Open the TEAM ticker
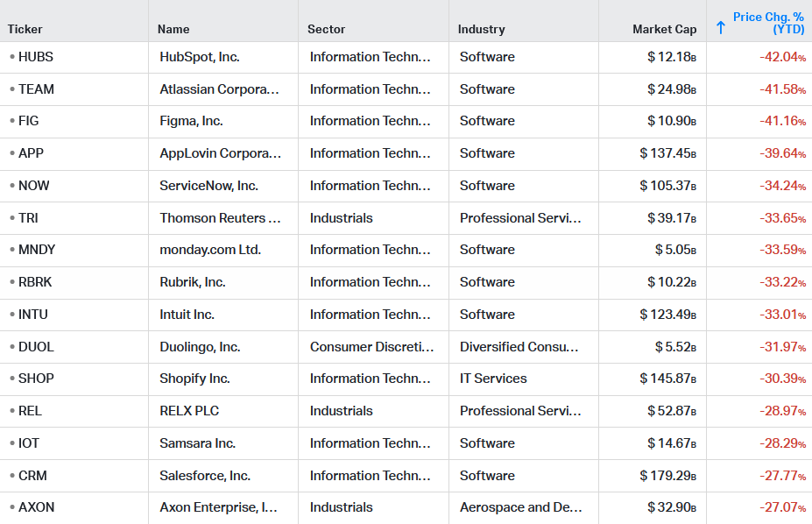This screenshot has width=812, height=524. 36,89
